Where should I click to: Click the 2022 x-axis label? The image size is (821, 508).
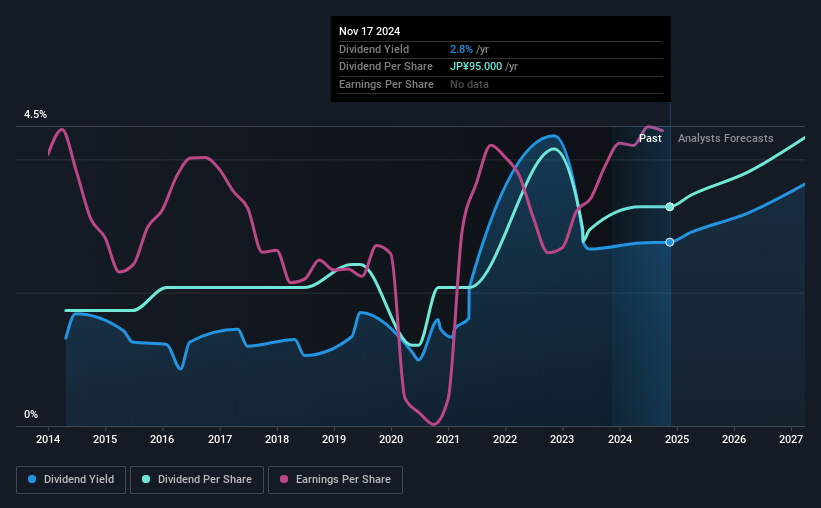[x=505, y=439]
